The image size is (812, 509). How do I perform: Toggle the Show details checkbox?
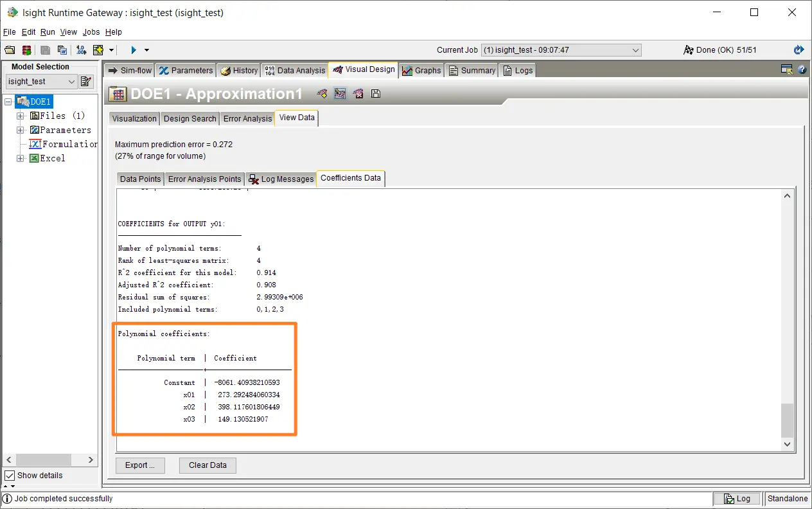[10, 476]
